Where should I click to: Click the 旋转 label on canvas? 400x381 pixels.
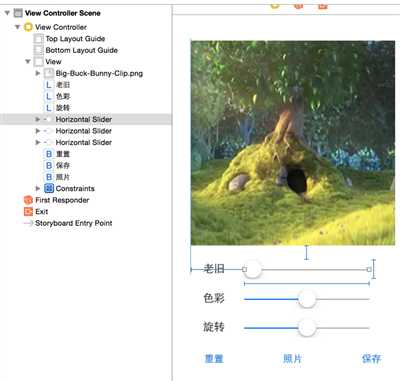[x=214, y=327]
